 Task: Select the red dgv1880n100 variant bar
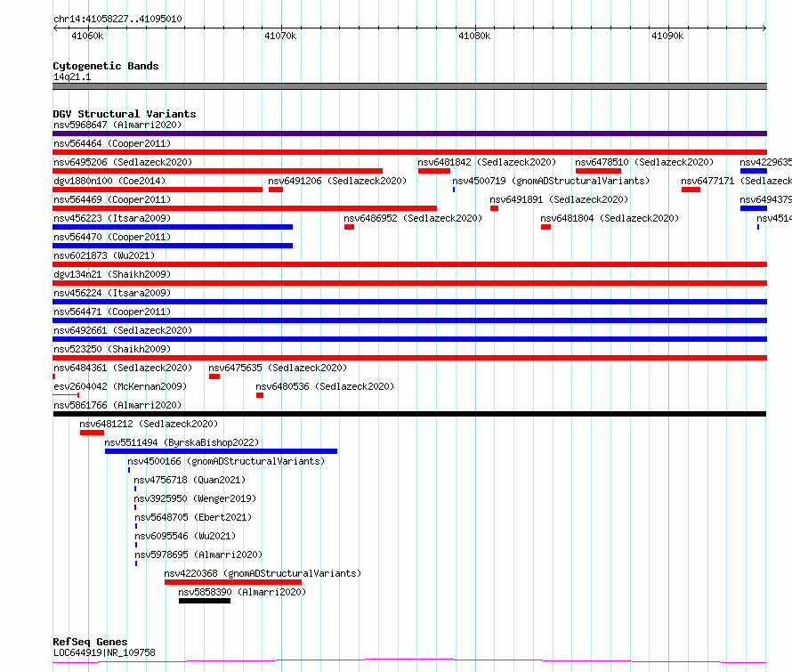click(x=158, y=190)
